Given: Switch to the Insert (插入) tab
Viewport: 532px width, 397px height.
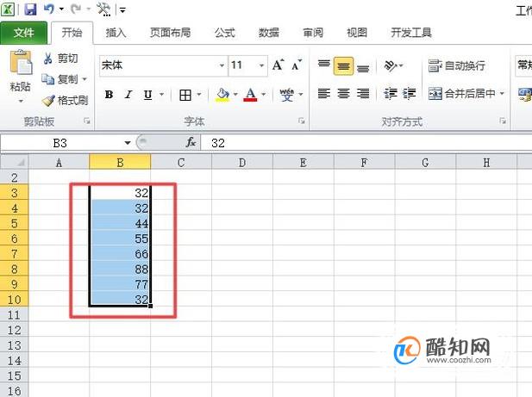Looking at the screenshot, I should [116, 33].
